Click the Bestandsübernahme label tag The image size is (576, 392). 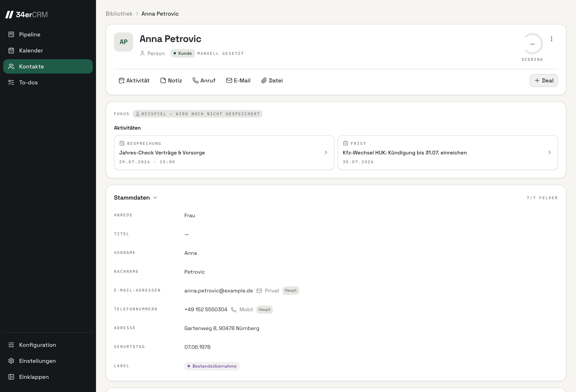[212, 366]
